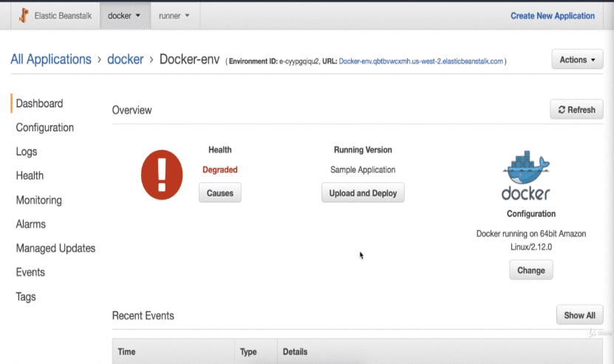Click the Configuration label under Docker logo
614x364 pixels.
pyautogui.click(x=531, y=213)
